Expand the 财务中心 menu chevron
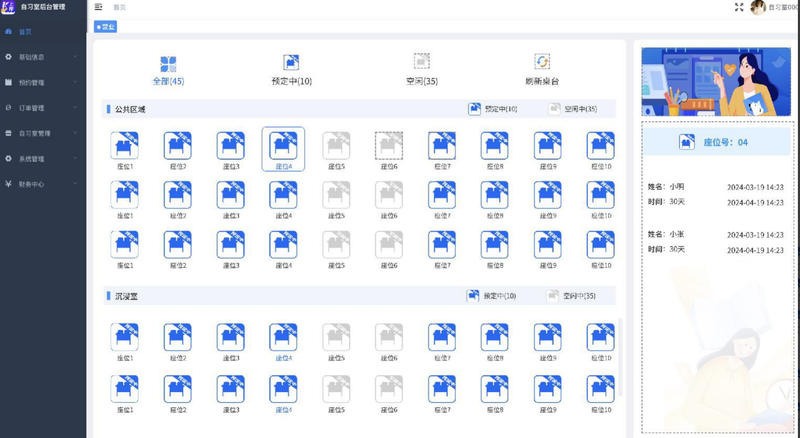The height and width of the screenshot is (438, 800). [x=75, y=184]
